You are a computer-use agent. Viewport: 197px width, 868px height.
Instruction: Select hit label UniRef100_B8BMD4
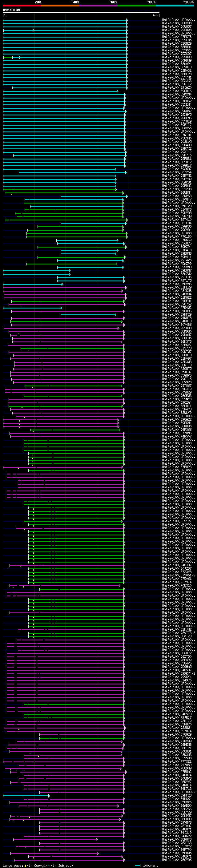(177, 47)
